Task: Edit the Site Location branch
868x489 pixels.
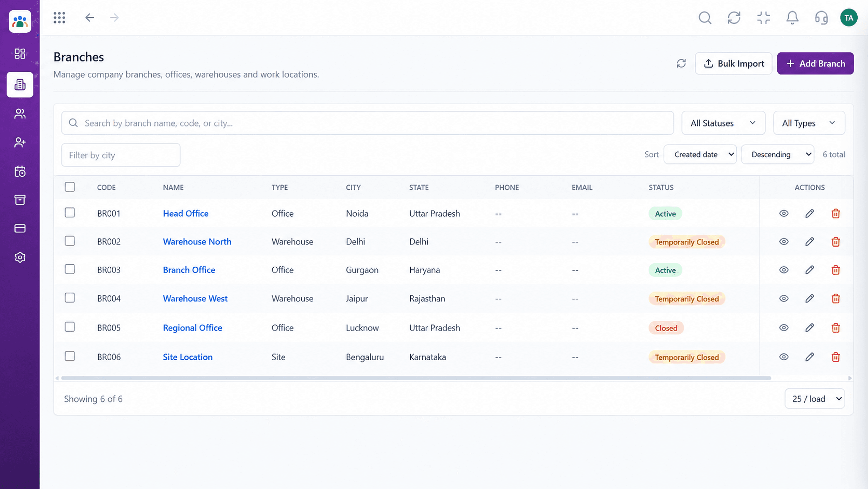Action: pos(809,357)
